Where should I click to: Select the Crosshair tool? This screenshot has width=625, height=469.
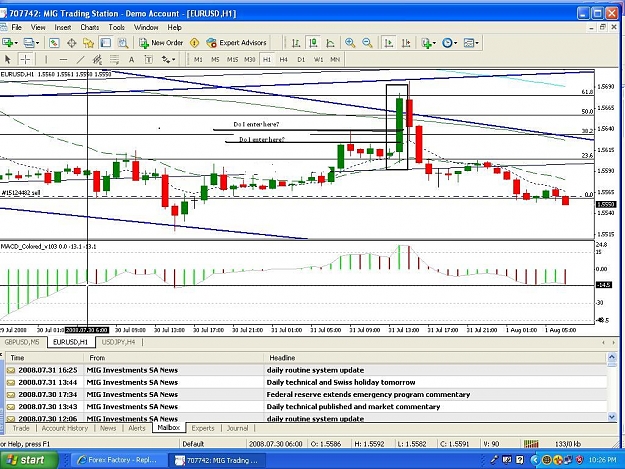click(25, 60)
